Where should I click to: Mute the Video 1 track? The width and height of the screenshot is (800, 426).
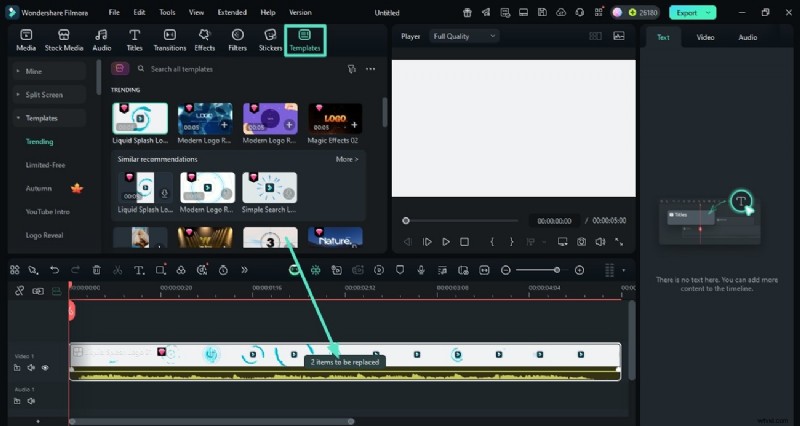coord(31,367)
